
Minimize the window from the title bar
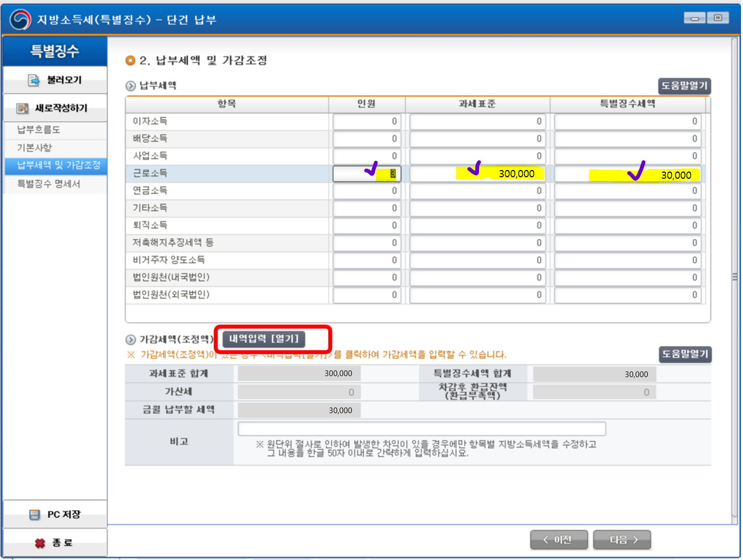pyautogui.click(x=695, y=18)
